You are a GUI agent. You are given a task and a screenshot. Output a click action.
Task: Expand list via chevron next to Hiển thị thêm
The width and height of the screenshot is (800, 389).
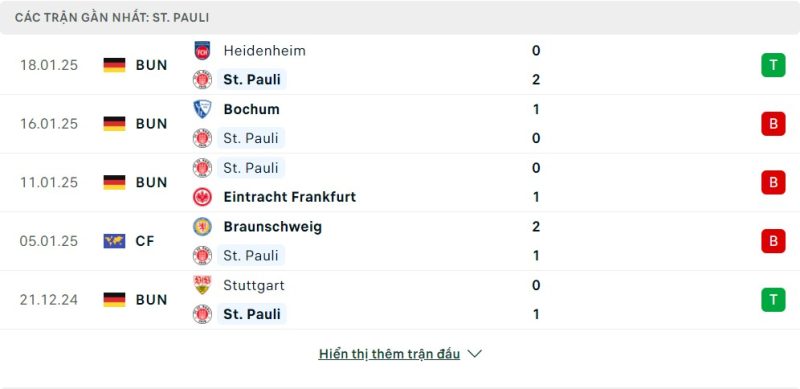pos(474,354)
